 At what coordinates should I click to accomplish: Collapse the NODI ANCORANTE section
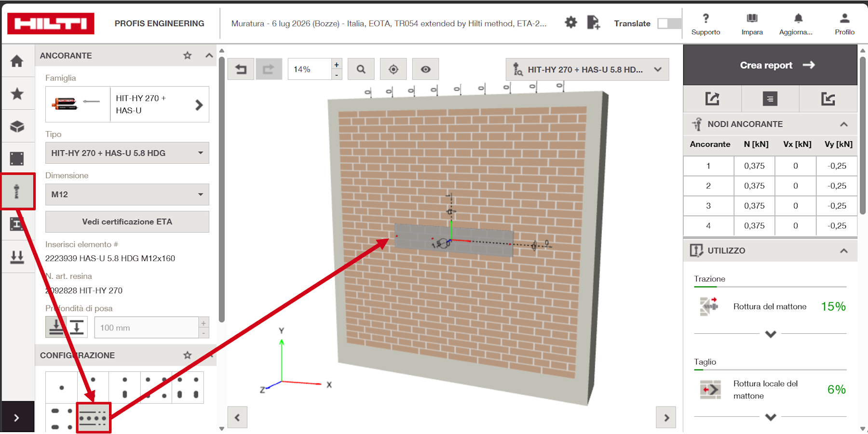(x=843, y=124)
